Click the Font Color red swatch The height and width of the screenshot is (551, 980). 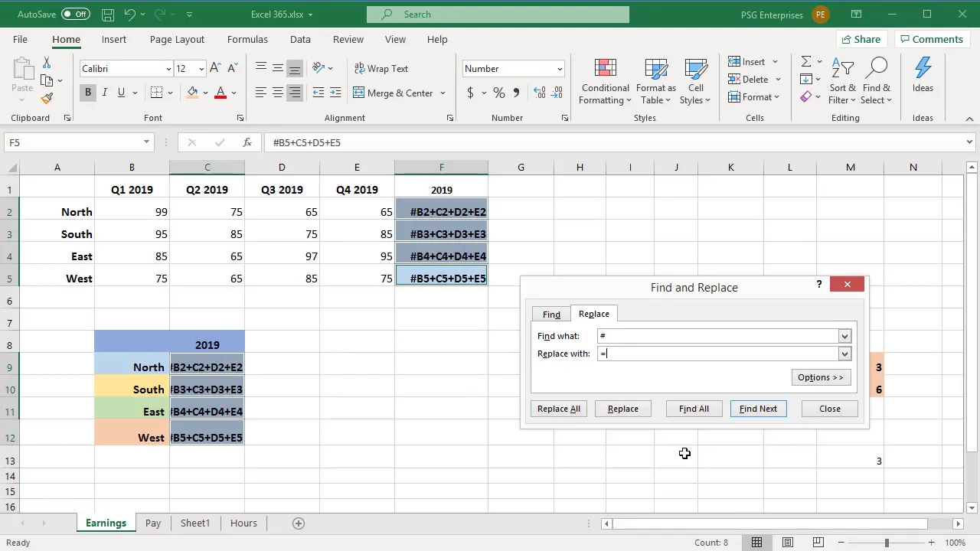tap(220, 93)
